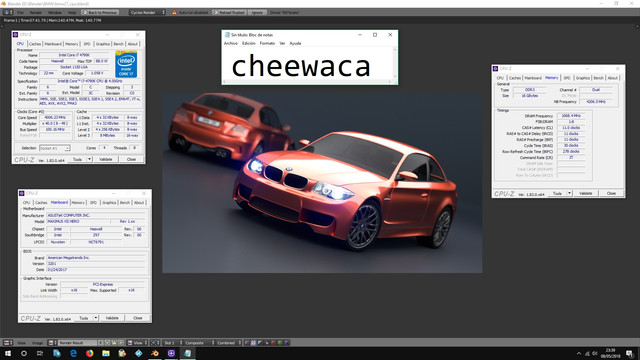Open the network icon in system tray
The width and height of the screenshot is (640, 360).
[x=587, y=353]
